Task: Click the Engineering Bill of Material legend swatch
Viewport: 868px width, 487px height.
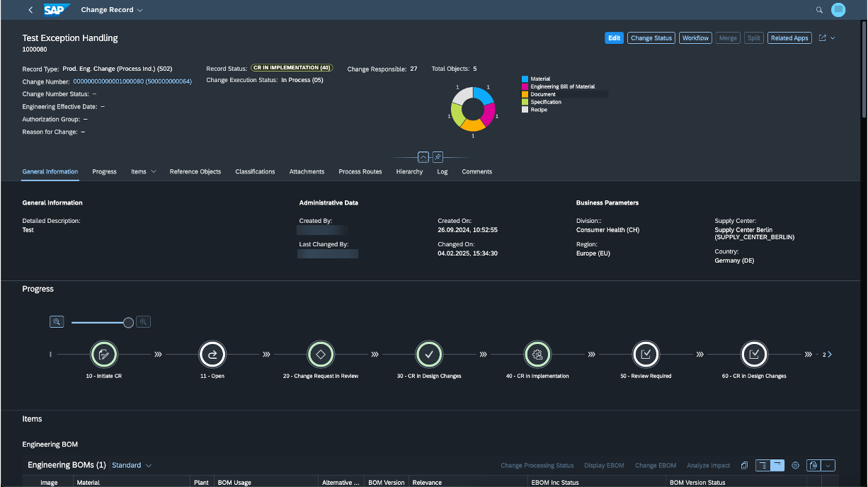Action: tap(525, 87)
